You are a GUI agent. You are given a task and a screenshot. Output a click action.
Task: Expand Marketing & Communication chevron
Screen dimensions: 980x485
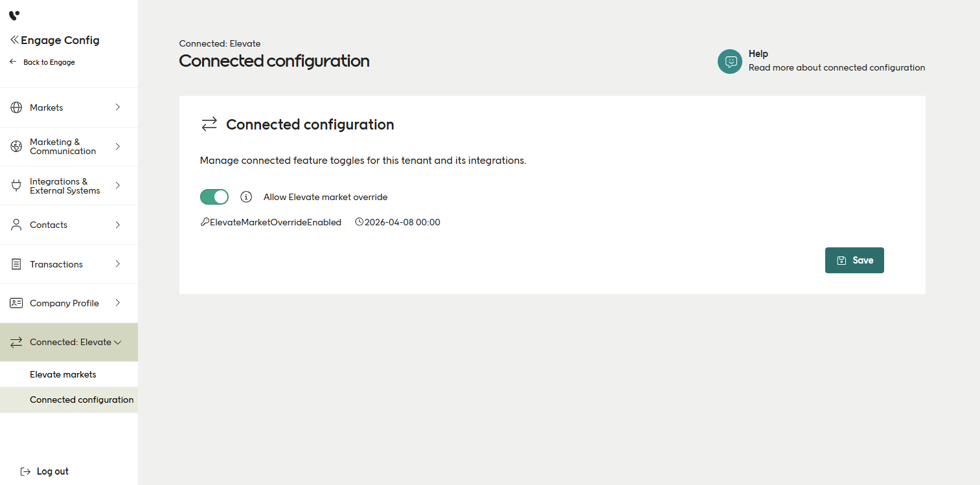(118, 146)
